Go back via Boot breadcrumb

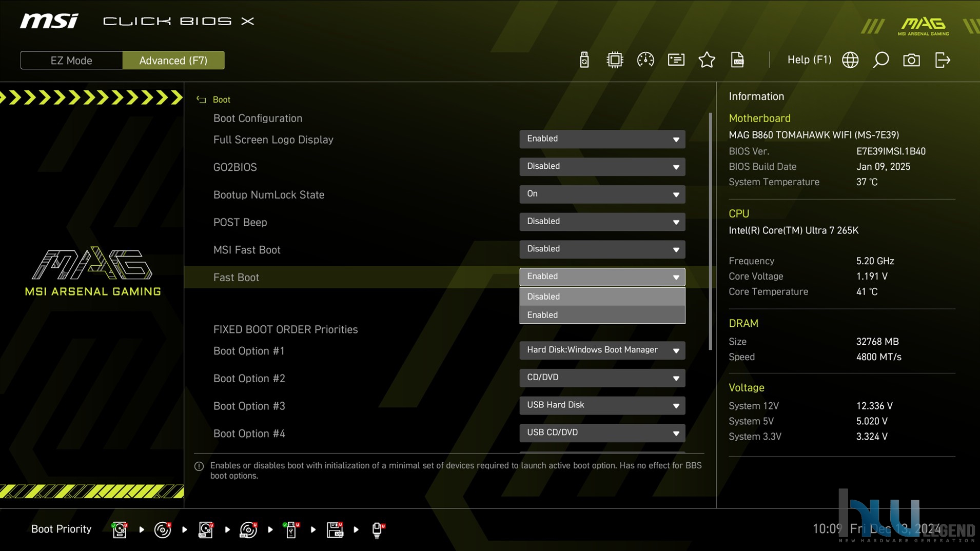point(222,100)
